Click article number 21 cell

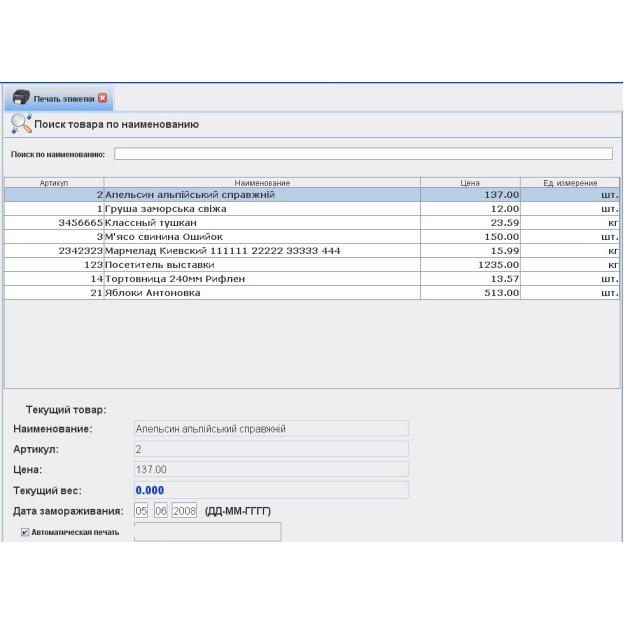54,293
